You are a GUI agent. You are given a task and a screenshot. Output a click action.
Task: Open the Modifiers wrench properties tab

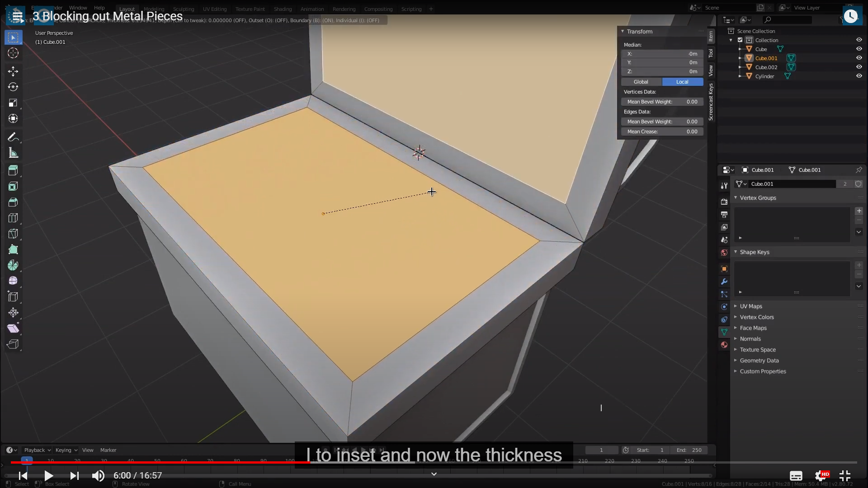[x=724, y=282]
